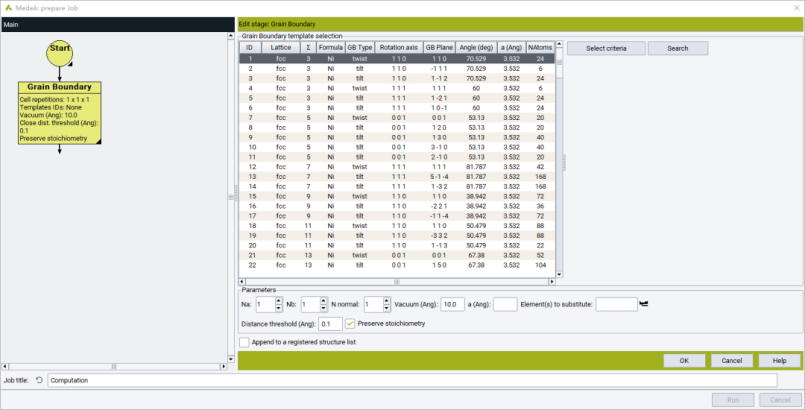Sort table by the GB Type column header
Screen dimensions: 805x410
pyautogui.click(x=359, y=47)
